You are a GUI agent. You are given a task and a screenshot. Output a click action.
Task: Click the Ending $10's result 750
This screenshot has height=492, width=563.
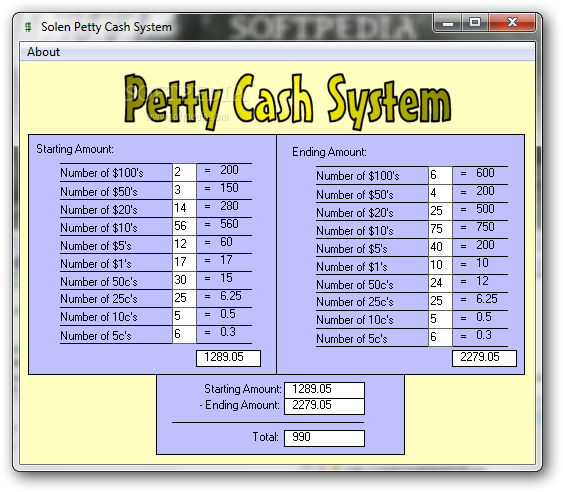[x=485, y=227]
